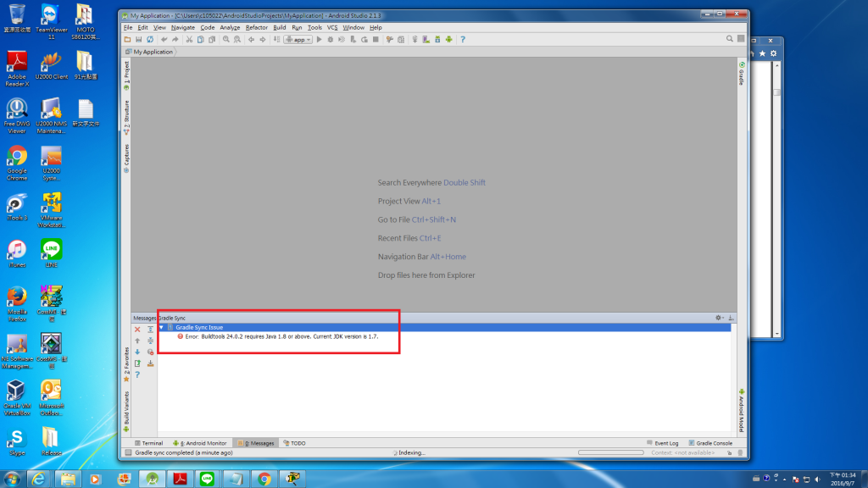Click the Collapse All icon in Messages
This screenshot has height=488, width=868.
pos(150,341)
